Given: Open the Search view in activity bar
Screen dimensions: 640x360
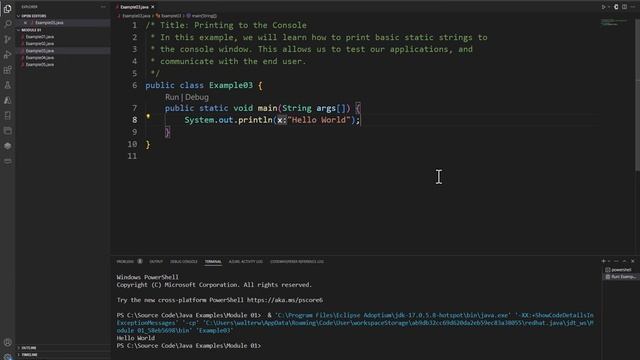Looking at the screenshot, I should point(7,24).
